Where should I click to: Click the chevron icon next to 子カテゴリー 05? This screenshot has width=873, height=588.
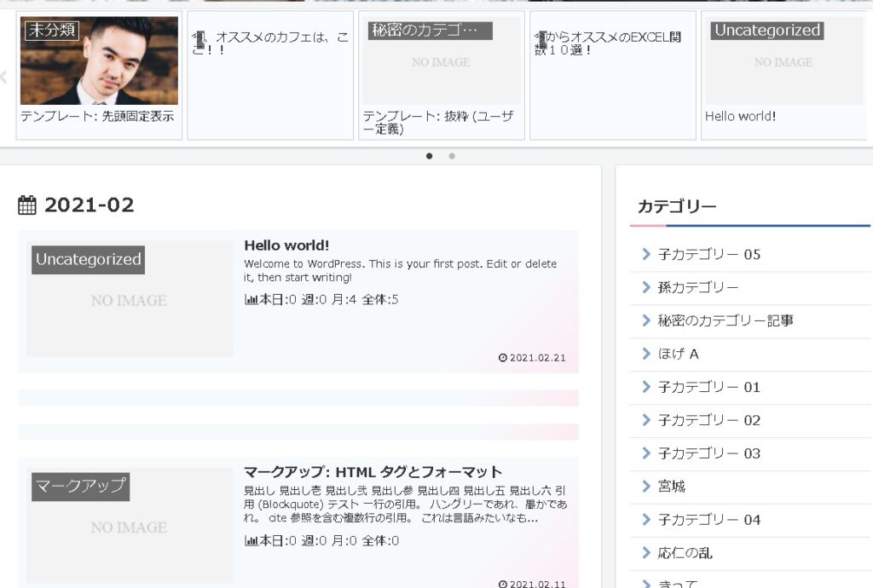[x=645, y=254]
